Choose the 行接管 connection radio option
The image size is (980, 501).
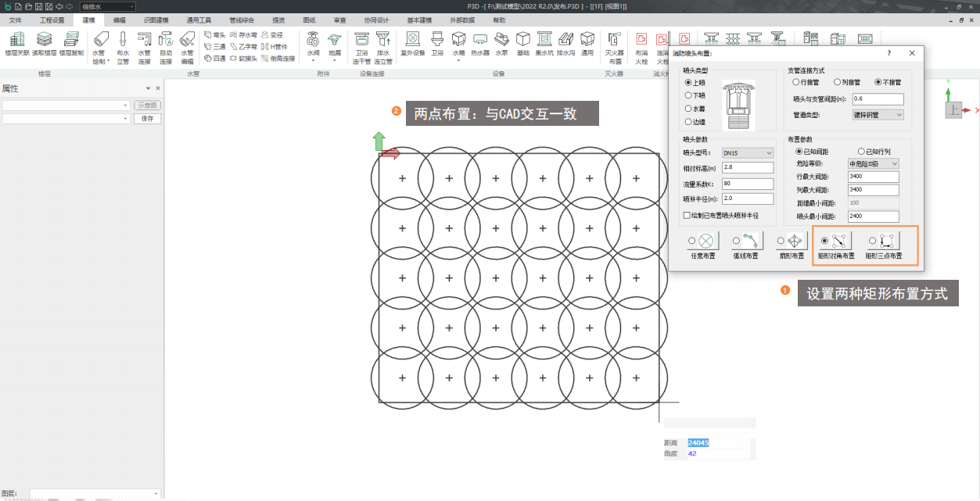(x=796, y=81)
